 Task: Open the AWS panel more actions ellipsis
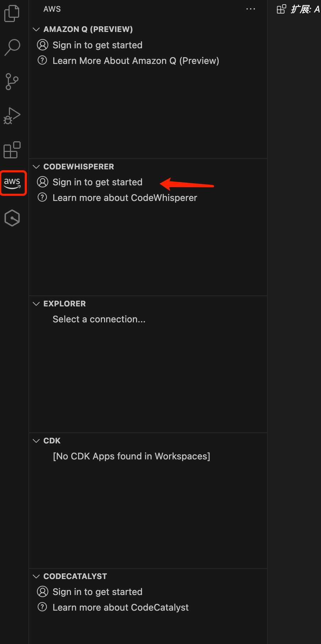coord(250,9)
